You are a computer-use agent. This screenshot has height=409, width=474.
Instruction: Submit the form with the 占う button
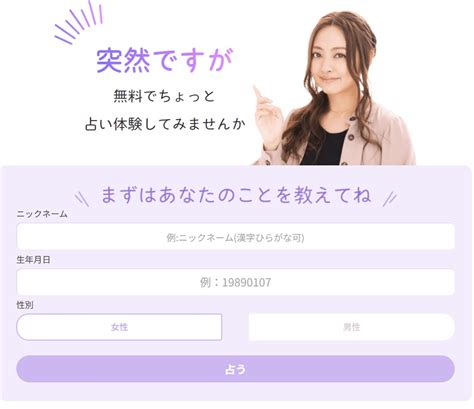(x=235, y=369)
